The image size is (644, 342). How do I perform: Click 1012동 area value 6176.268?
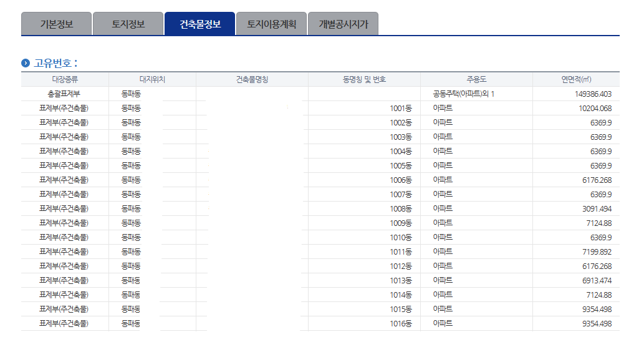(597, 266)
